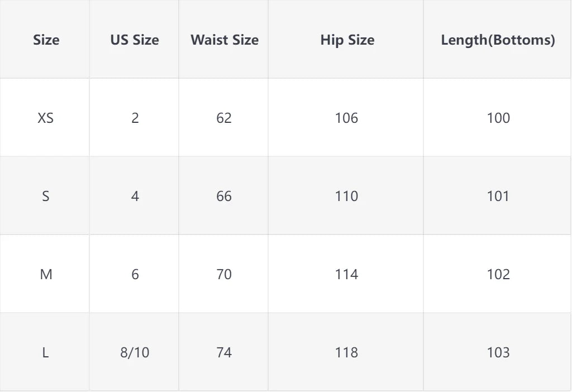The image size is (572, 392).
Task: Select waist size value 70
Action: (224, 274)
